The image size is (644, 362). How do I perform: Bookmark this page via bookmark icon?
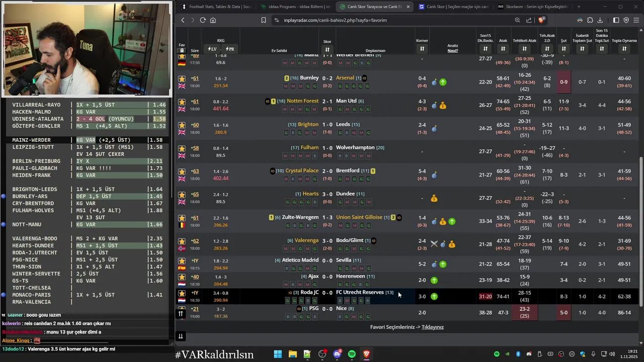tap(264, 20)
